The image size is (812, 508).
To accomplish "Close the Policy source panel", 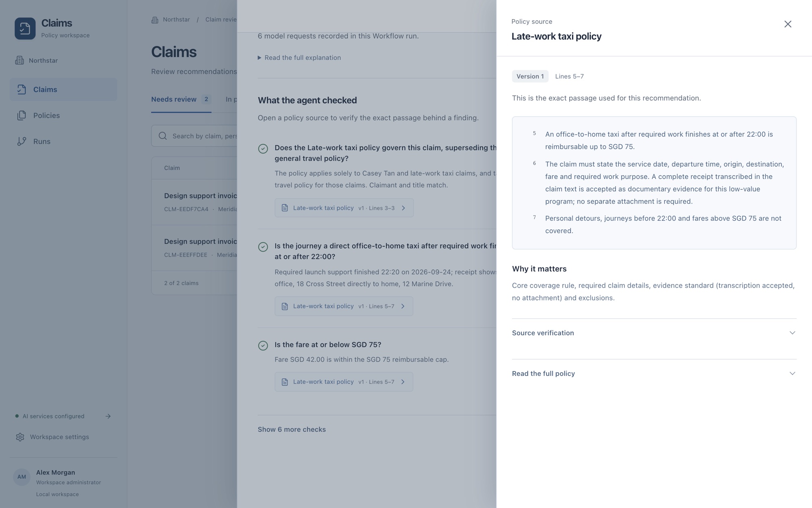I will pyautogui.click(x=788, y=24).
